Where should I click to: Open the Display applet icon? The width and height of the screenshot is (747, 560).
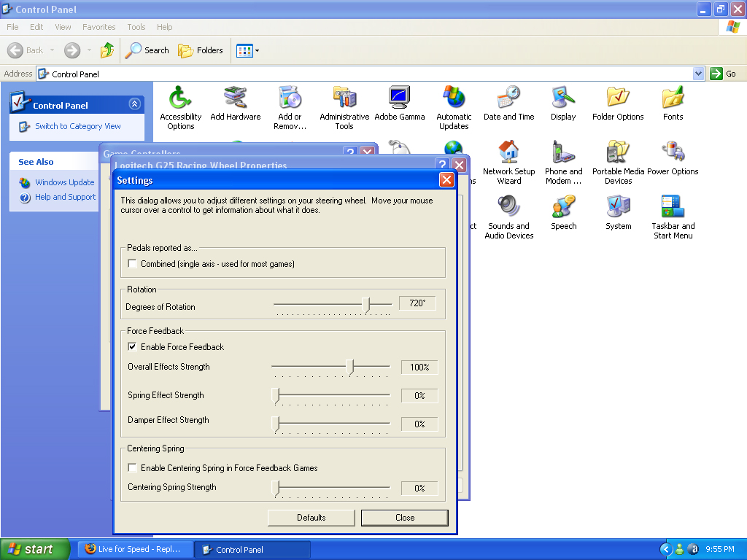pyautogui.click(x=564, y=104)
